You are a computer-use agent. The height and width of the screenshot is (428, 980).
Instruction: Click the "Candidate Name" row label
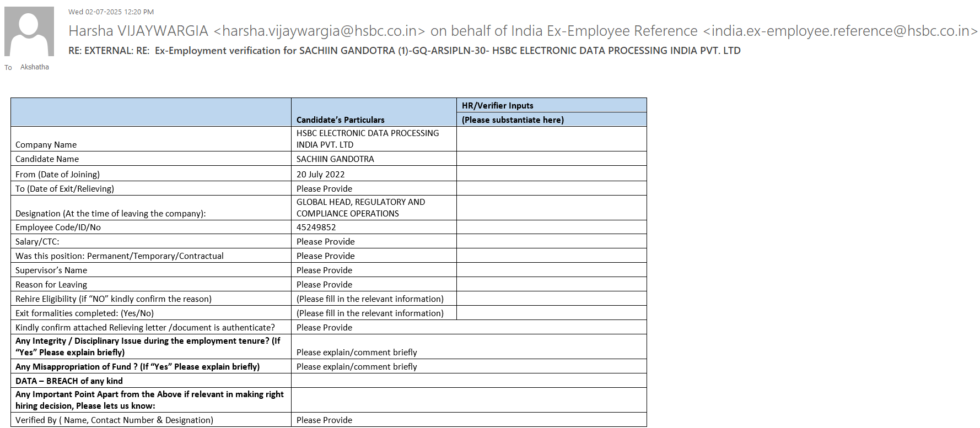pos(47,159)
